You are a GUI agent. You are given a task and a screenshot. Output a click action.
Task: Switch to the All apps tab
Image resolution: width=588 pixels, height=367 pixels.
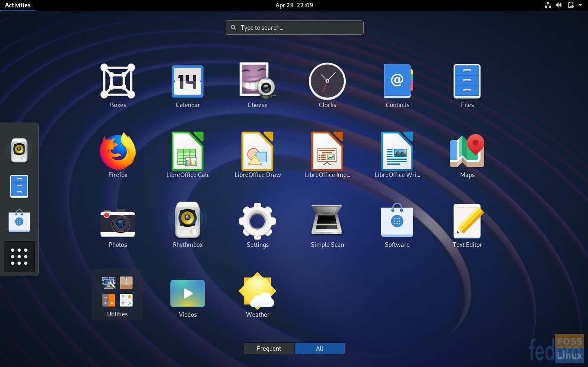(x=320, y=349)
